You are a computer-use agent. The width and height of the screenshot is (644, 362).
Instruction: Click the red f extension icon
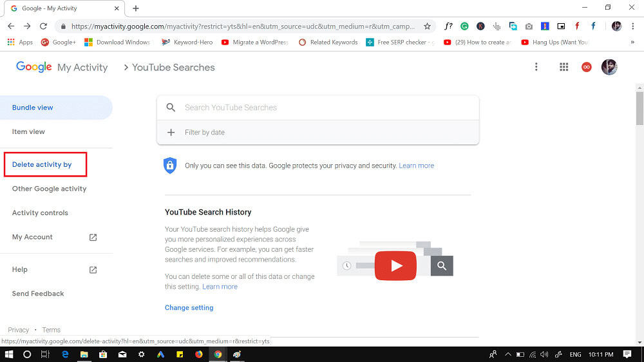tap(577, 26)
